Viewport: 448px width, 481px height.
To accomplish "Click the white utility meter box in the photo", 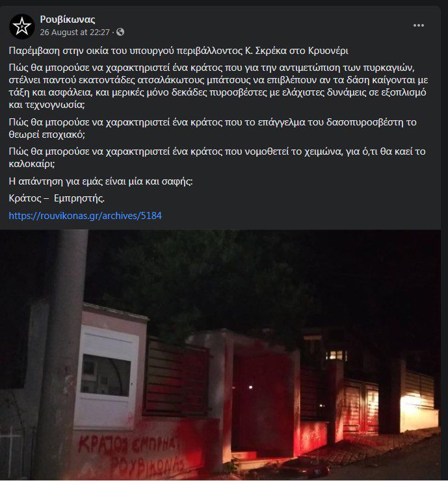I will (x=106, y=377).
